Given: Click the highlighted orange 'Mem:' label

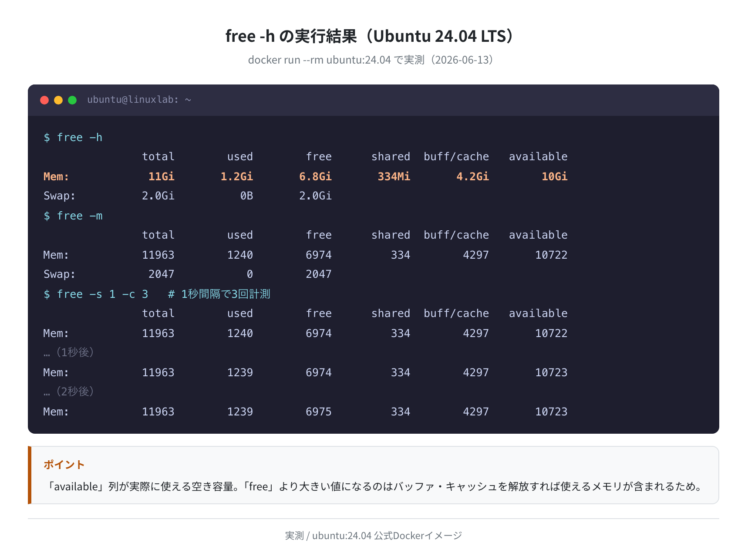Looking at the screenshot, I should 56,177.
